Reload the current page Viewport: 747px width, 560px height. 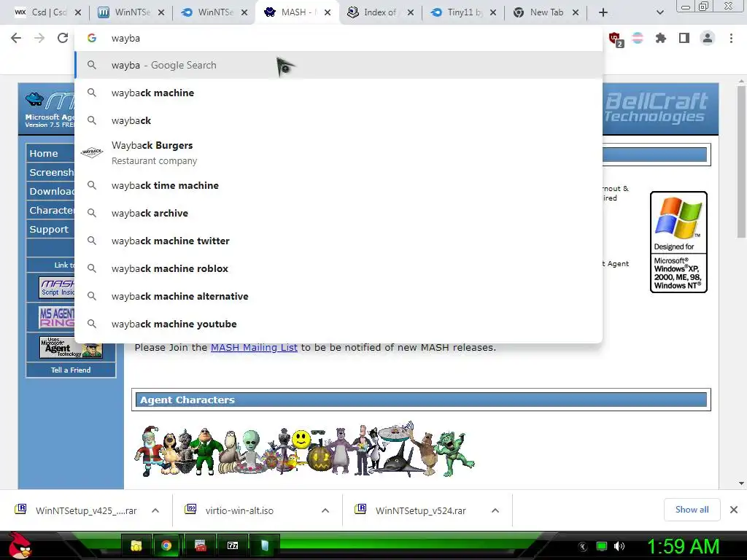coord(63,38)
